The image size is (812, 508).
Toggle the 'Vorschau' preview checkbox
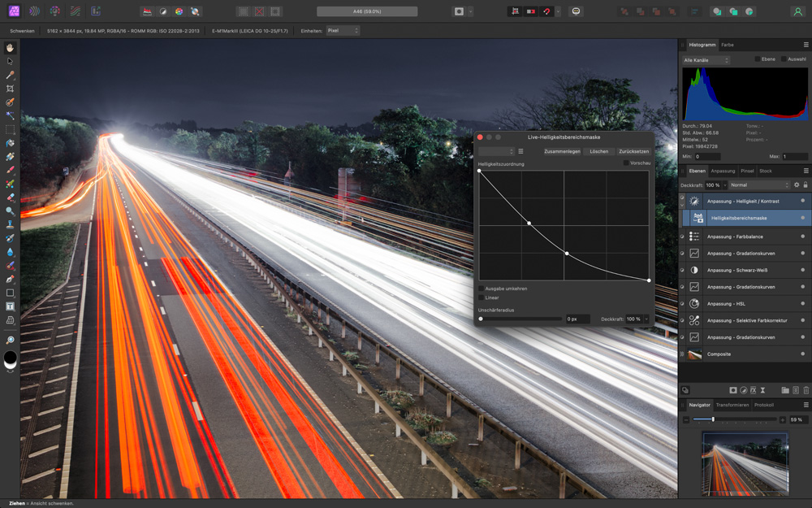click(626, 163)
